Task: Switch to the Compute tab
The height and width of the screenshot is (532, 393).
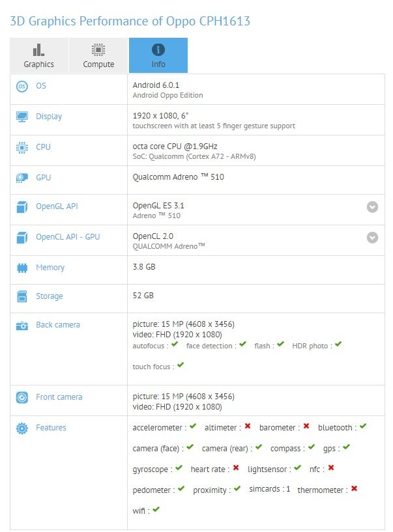Action: click(98, 55)
